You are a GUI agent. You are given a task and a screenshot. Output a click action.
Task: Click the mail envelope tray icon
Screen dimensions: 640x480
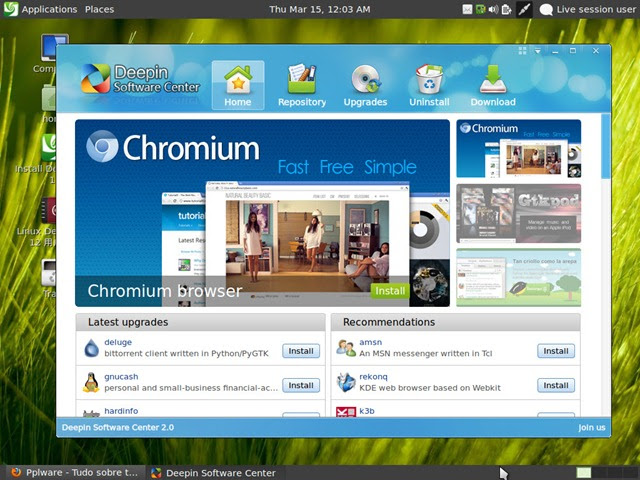467,9
